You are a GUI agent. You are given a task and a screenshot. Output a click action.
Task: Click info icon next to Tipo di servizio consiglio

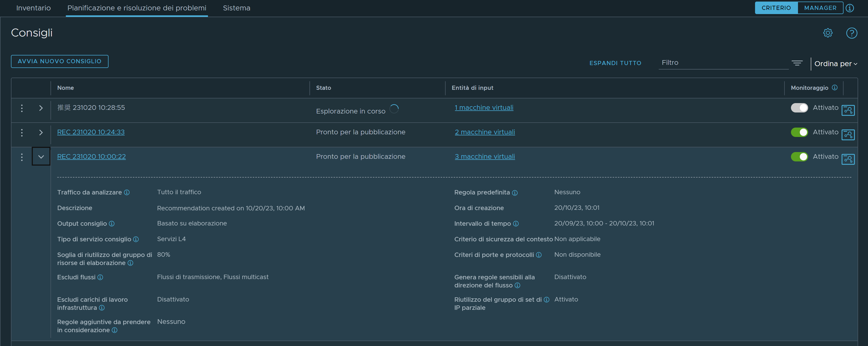click(136, 239)
